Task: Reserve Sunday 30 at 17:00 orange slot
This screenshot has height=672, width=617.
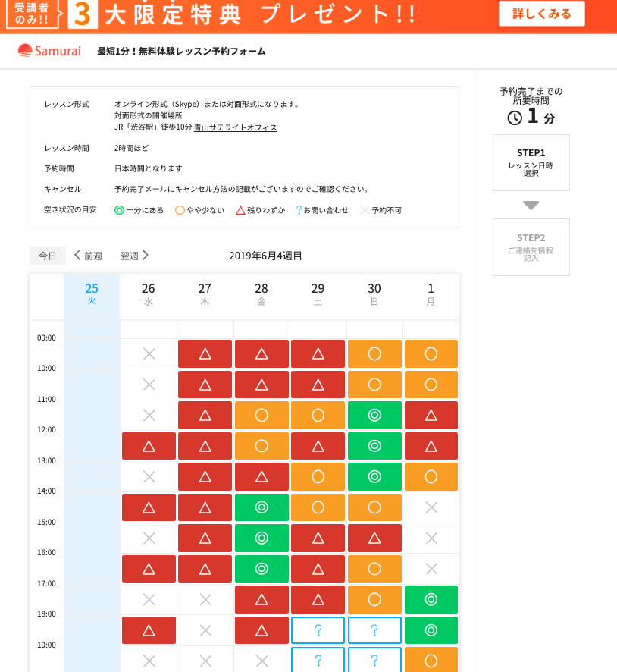Action: tap(374, 600)
